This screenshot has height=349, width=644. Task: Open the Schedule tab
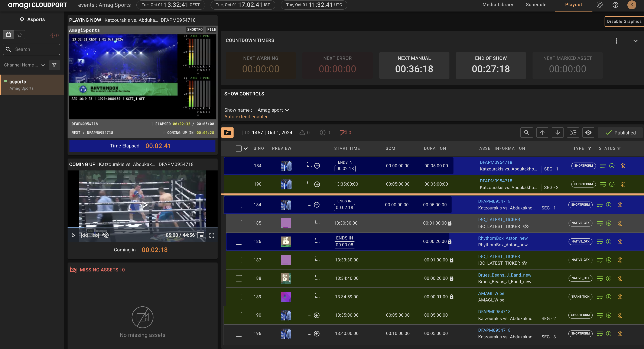tap(536, 5)
